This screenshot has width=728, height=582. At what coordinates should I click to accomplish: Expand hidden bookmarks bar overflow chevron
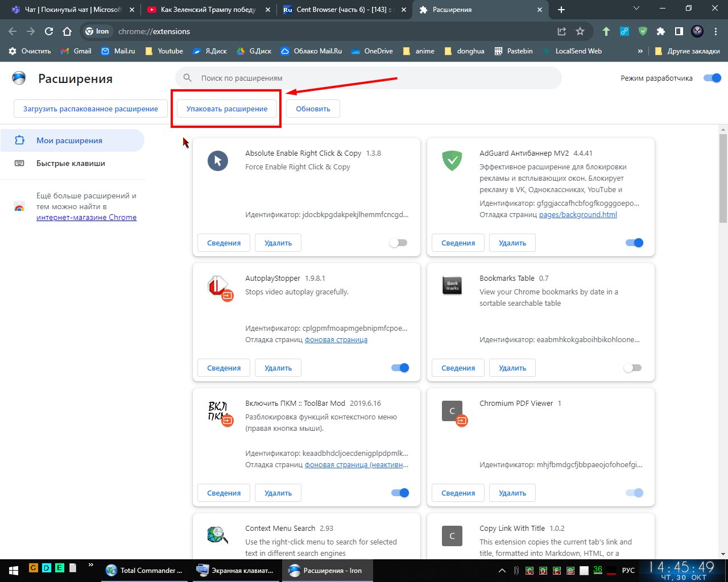pos(640,51)
